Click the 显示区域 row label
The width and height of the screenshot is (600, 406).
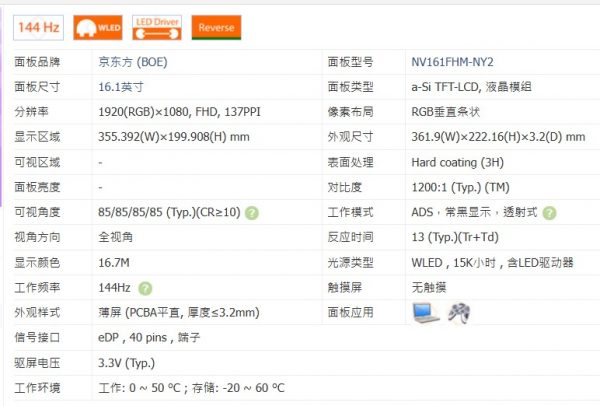pyautogui.click(x=37, y=137)
